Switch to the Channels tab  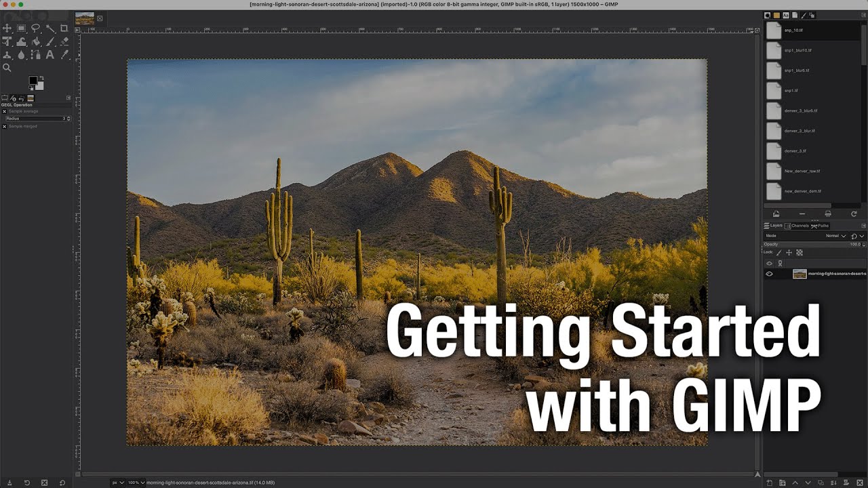[x=797, y=226]
